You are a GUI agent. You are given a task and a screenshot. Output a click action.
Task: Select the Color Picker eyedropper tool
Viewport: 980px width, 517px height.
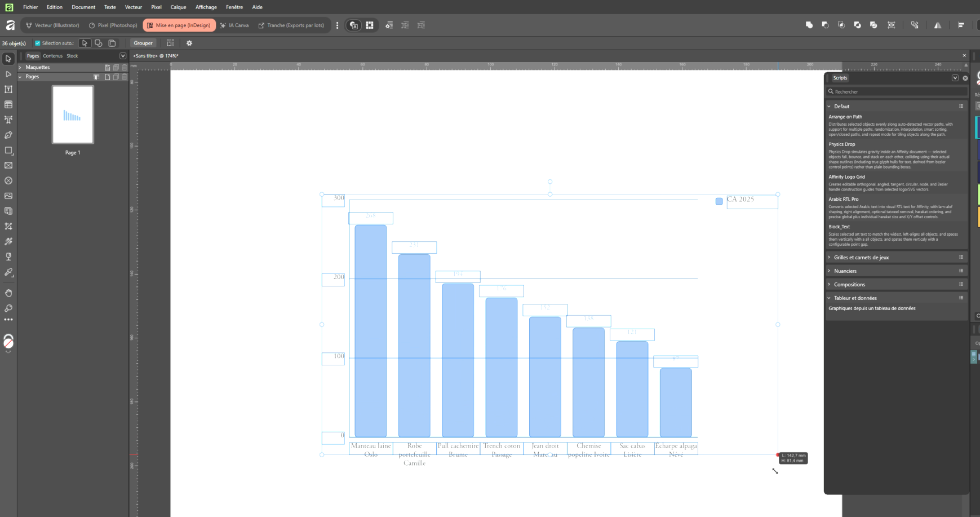point(8,272)
